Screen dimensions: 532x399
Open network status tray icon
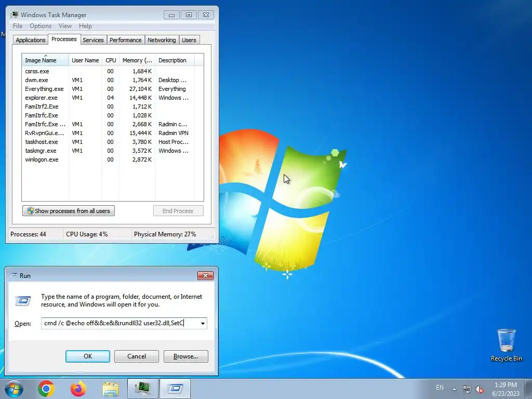click(x=467, y=389)
